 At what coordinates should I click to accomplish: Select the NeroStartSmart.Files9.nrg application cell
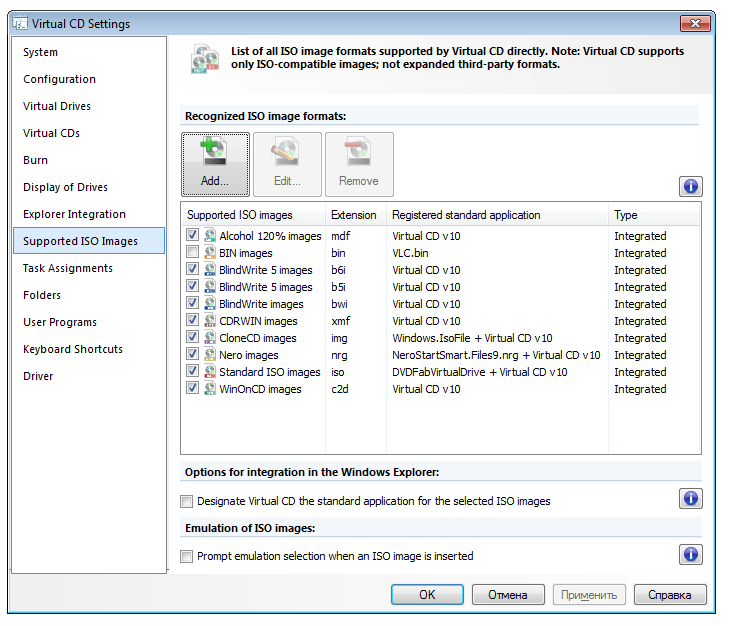click(x=496, y=355)
